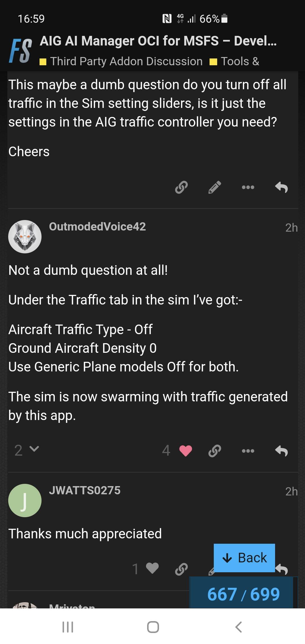This screenshot has height=644, width=305.
Task: Open the 667 / 699 topic progress navigator
Action: click(243, 594)
